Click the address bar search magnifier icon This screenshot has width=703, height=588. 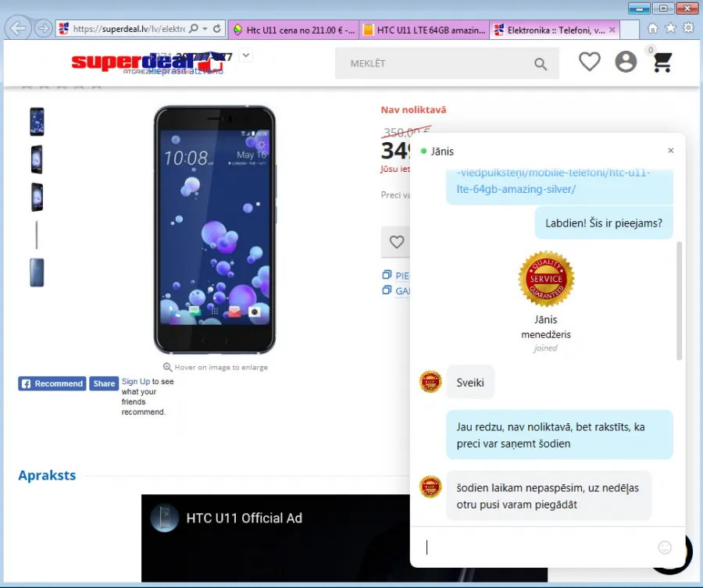tap(194, 29)
